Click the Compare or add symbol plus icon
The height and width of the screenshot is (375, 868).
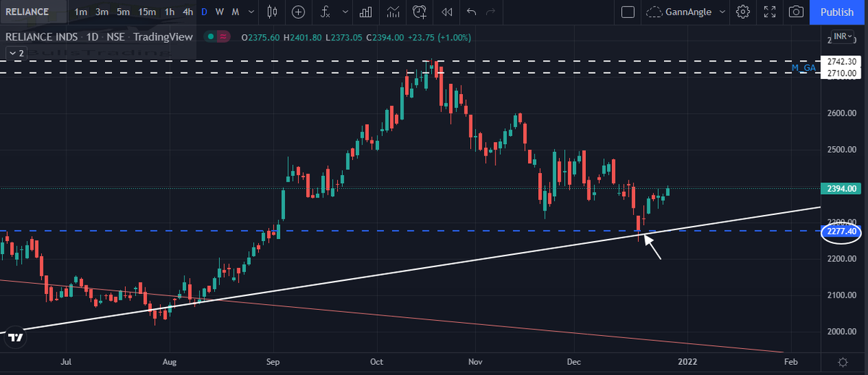click(x=299, y=12)
